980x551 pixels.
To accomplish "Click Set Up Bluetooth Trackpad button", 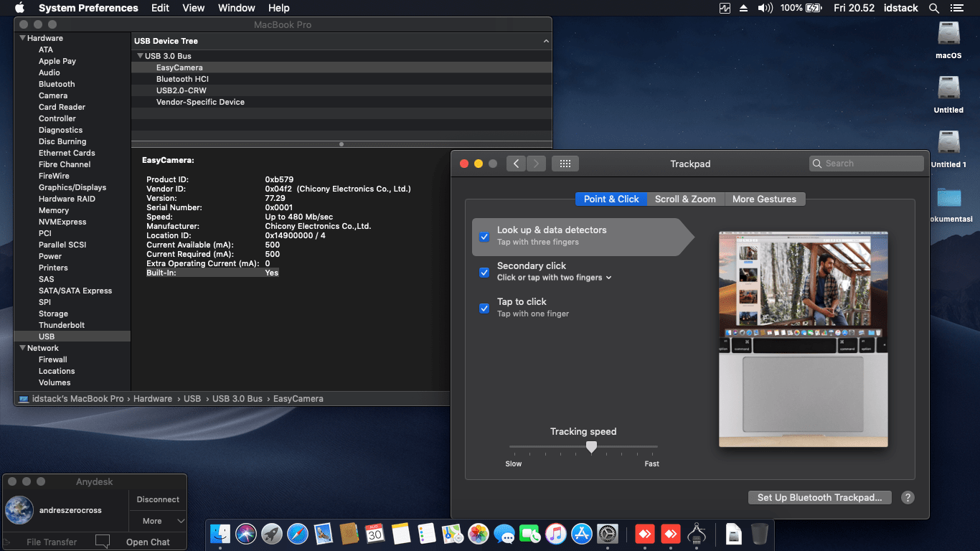I will pos(819,497).
